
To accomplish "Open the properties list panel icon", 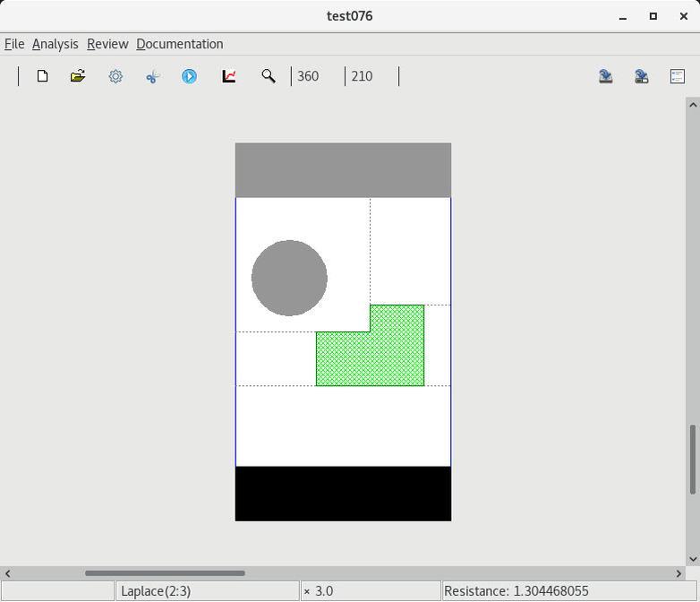I will tap(678, 76).
